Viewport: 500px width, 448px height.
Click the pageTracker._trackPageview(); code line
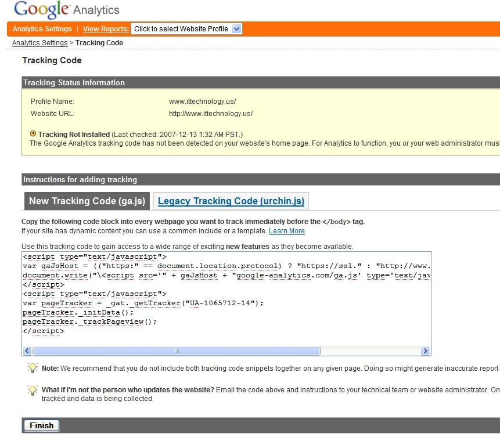coord(89,321)
